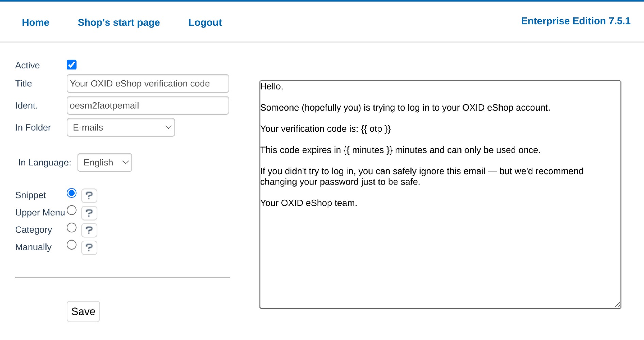Image resolution: width=644 pixels, height=340 pixels.
Task: Click the line 'Your verification code is: {{ otp }}'
Action: tap(325, 129)
